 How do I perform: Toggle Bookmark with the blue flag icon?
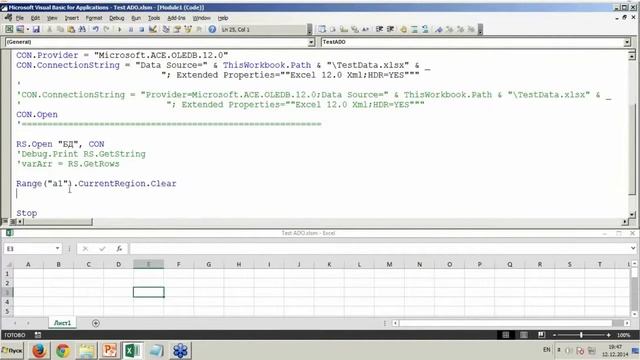[439, 29]
